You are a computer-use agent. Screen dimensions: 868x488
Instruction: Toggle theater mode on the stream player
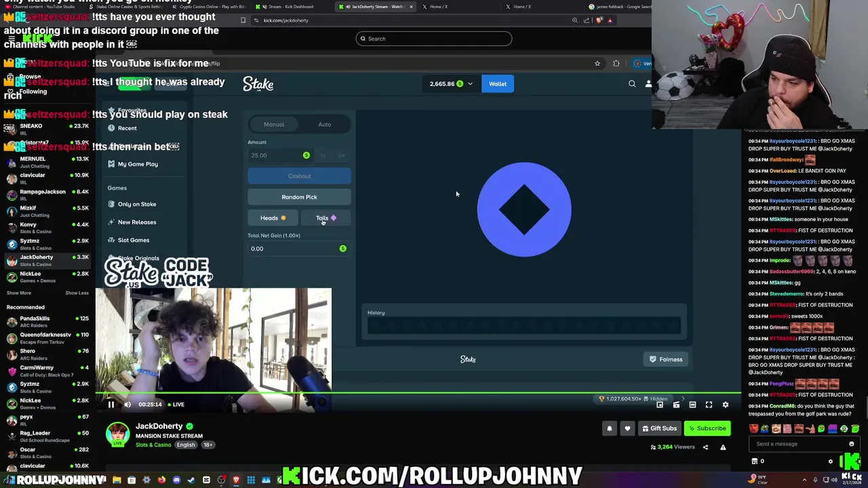click(692, 405)
